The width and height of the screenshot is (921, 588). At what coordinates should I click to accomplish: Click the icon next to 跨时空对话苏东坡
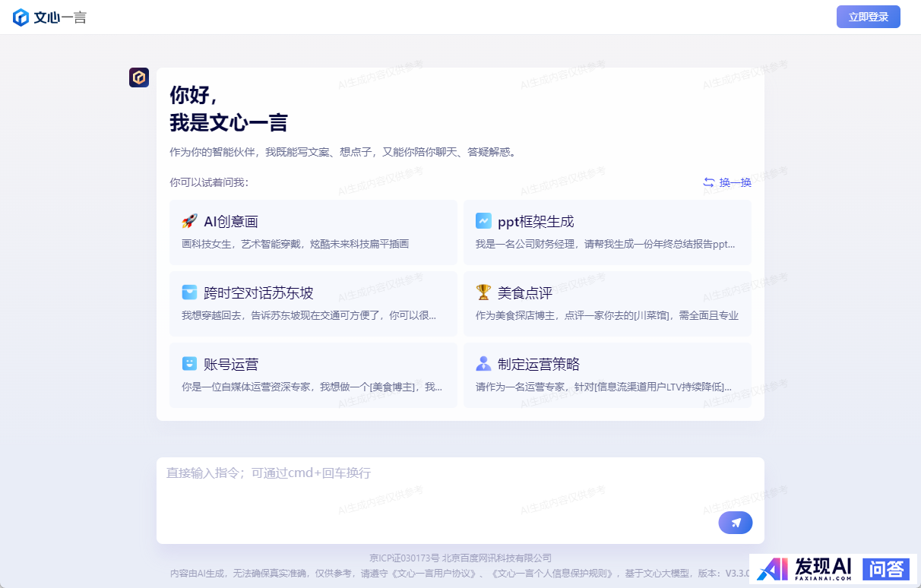189,292
